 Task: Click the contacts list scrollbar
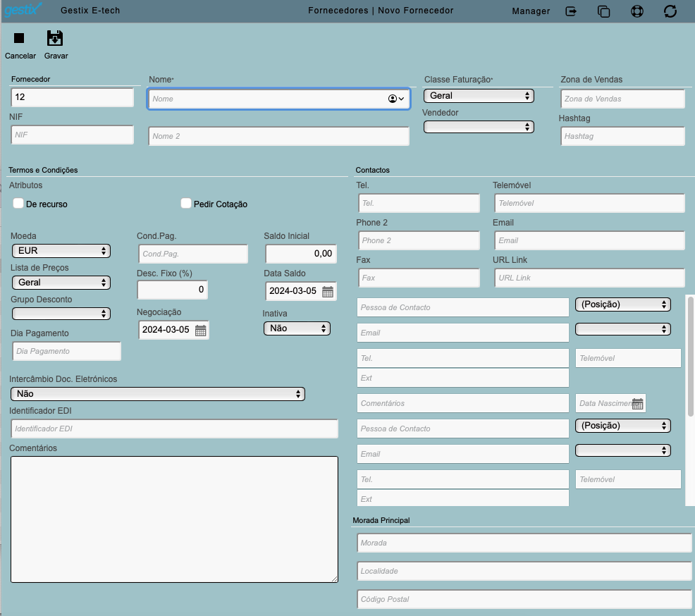(x=690, y=357)
